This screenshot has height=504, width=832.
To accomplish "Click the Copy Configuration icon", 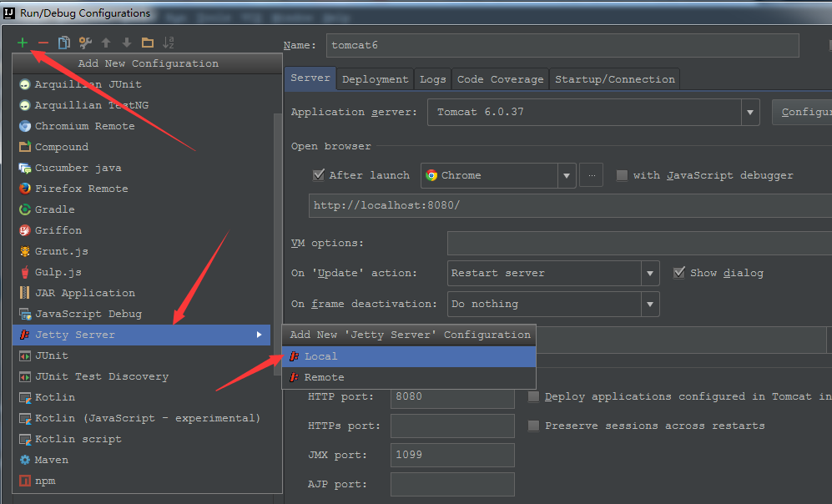I will pyautogui.click(x=64, y=43).
